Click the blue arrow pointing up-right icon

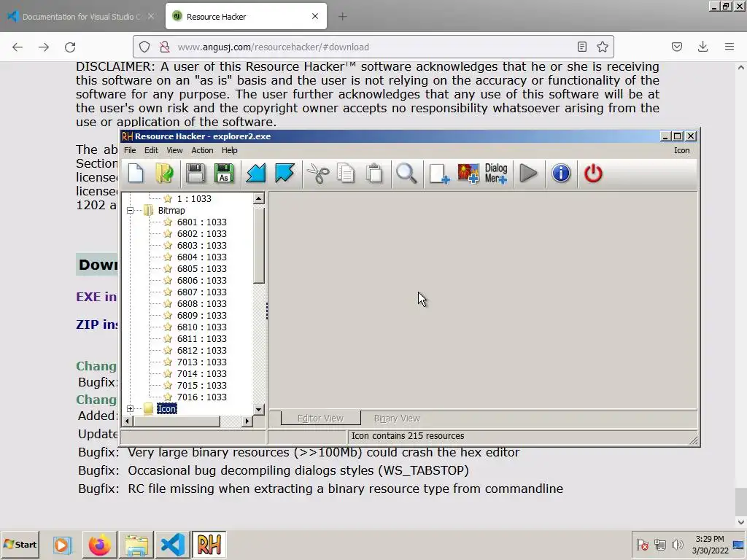tap(285, 174)
